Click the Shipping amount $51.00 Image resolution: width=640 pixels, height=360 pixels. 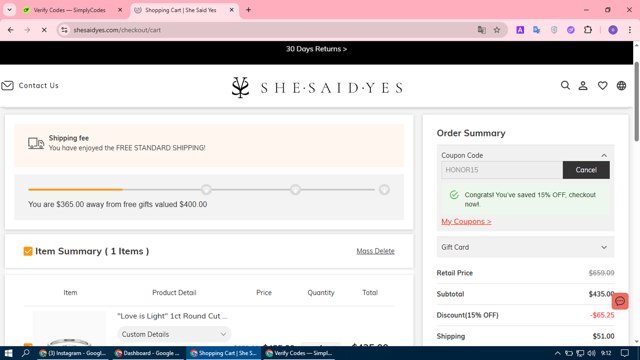603,336
